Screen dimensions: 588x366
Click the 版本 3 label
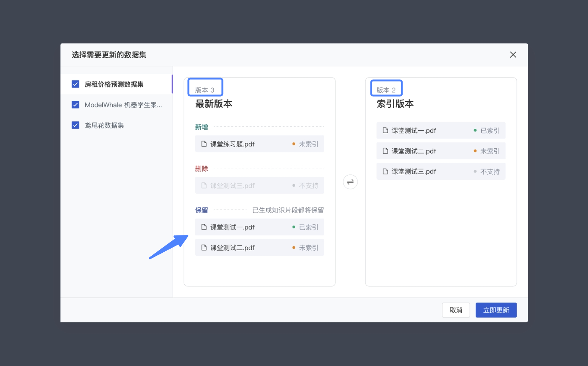(x=205, y=90)
